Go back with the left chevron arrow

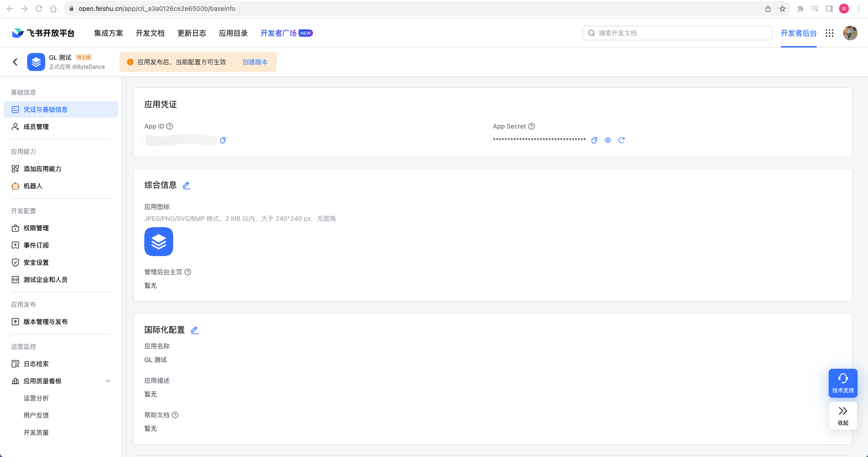coord(15,62)
